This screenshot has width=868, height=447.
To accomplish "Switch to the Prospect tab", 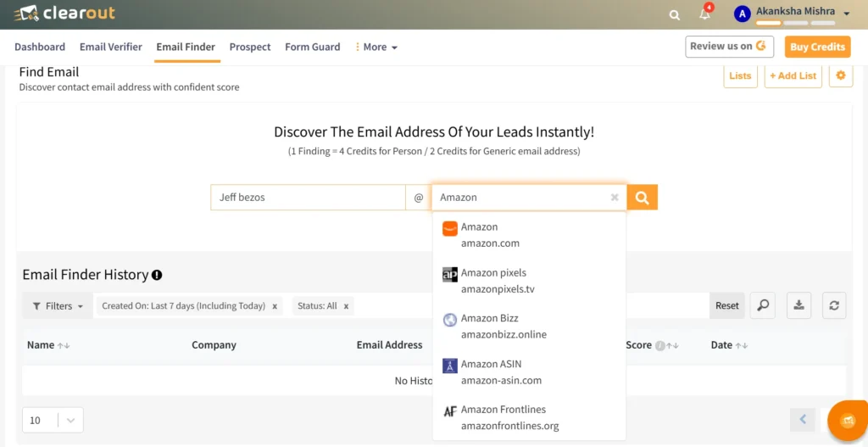I will (x=250, y=47).
